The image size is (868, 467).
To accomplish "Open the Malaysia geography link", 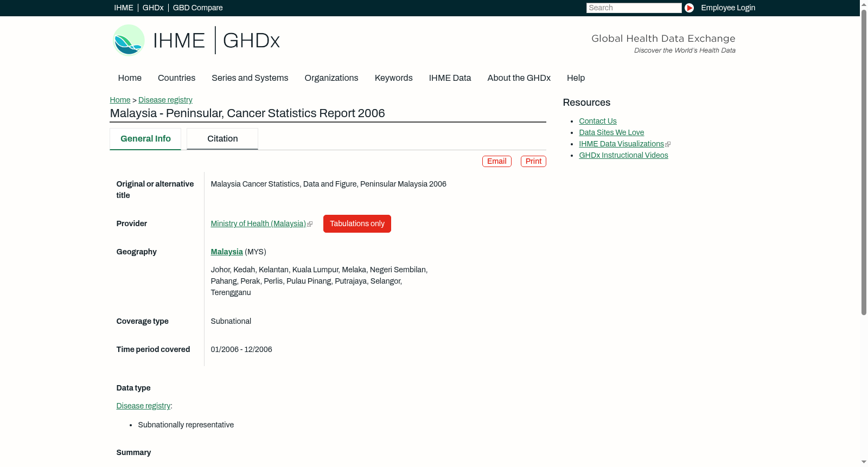I will (x=227, y=252).
